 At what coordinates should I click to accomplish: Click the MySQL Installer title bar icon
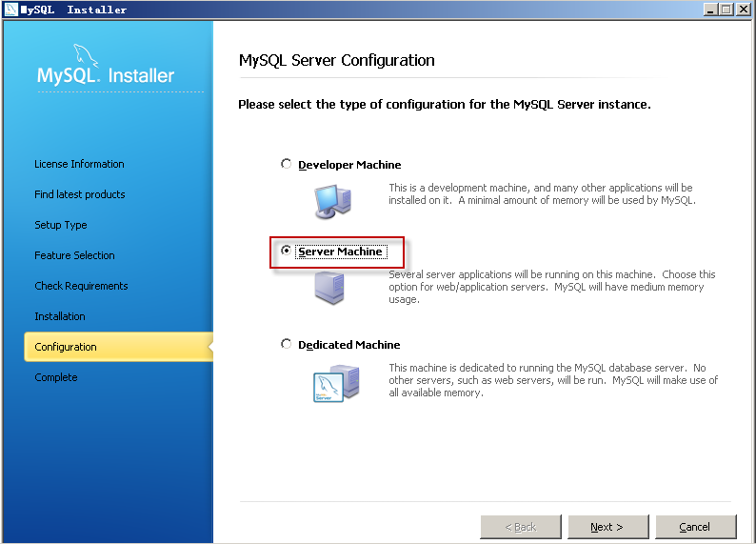(10, 10)
